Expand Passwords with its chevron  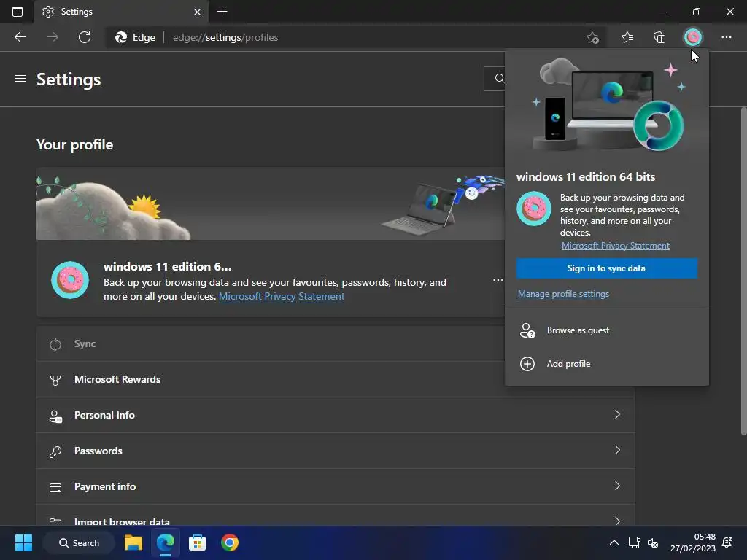click(617, 450)
